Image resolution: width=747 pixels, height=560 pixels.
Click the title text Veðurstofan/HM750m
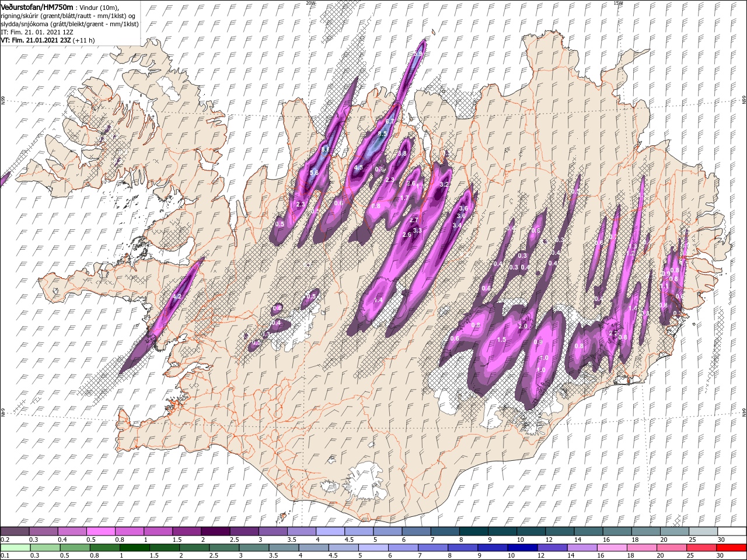(36, 6)
